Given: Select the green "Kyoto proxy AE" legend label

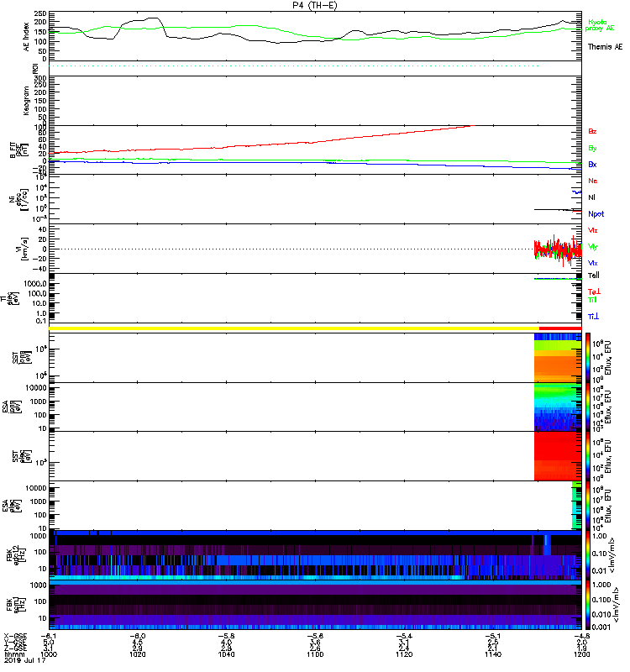Looking at the screenshot, I should [x=596, y=25].
